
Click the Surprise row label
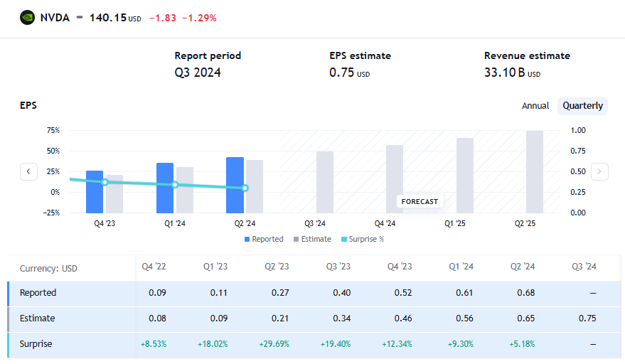click(36, 344)
